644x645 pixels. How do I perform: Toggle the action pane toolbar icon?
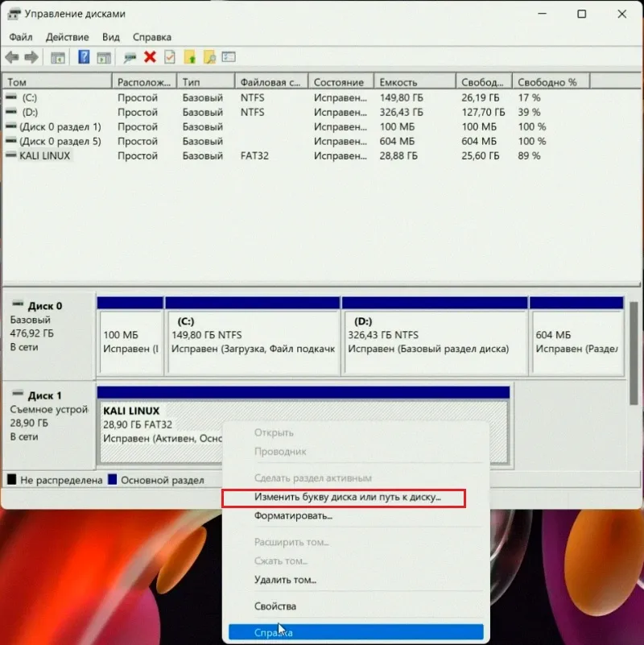click(x=104, y=58)
